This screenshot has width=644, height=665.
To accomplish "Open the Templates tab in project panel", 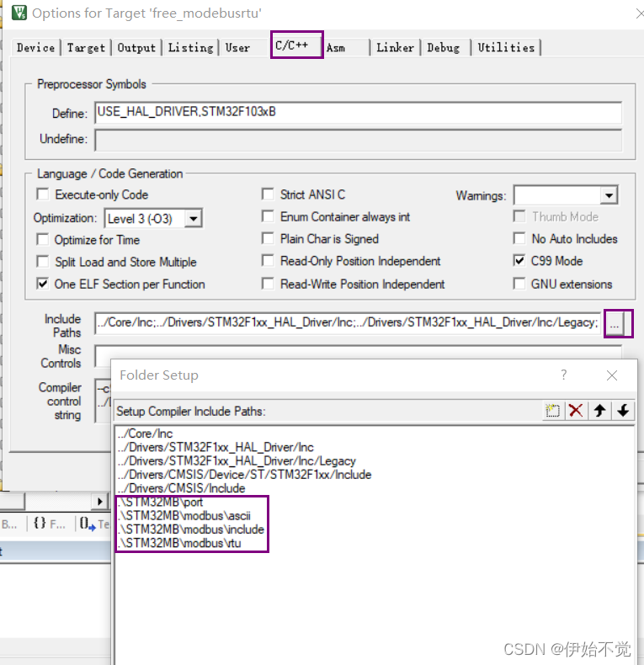I will point(95,524).
